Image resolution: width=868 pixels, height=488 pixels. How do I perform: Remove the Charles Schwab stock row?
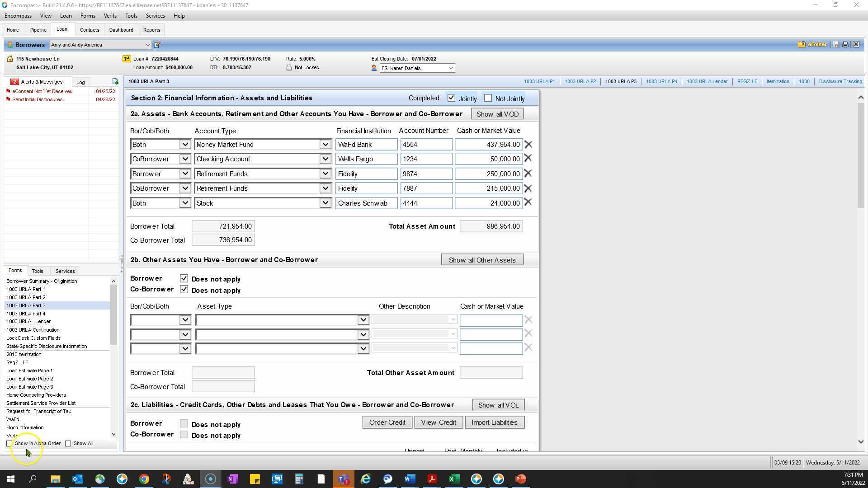point(528,203)
